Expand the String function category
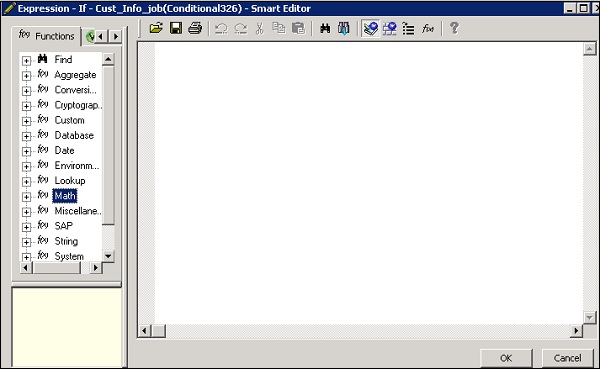600x369 pixels. tap(26, 242)
